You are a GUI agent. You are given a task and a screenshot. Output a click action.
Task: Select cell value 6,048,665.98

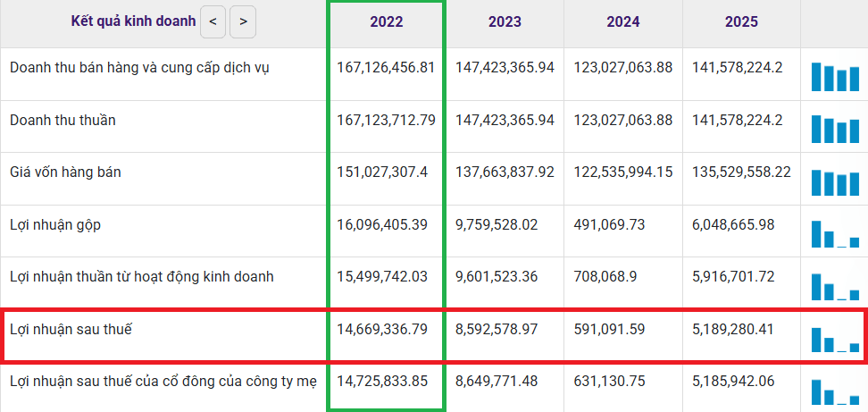click(x=733, y=225)
